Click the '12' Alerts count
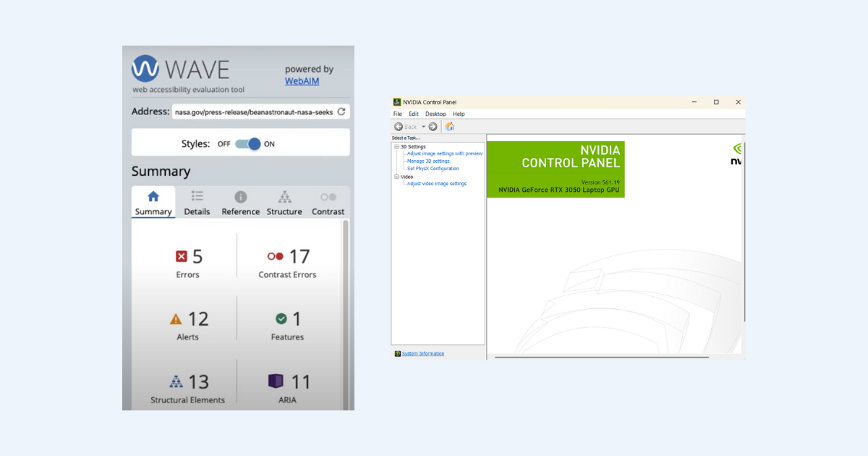The image size is (868, 456). pos(198,318)
